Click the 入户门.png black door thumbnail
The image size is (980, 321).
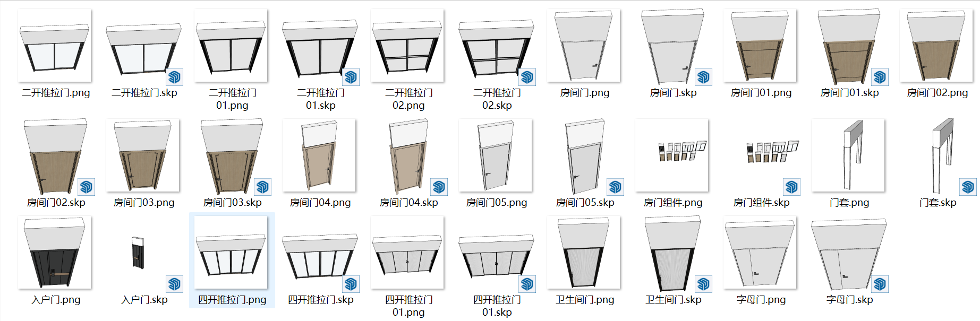tap(55, 253)
